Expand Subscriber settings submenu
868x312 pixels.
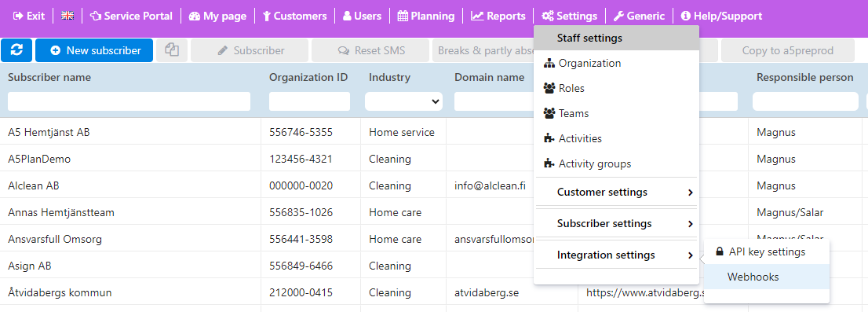(616, 223)
